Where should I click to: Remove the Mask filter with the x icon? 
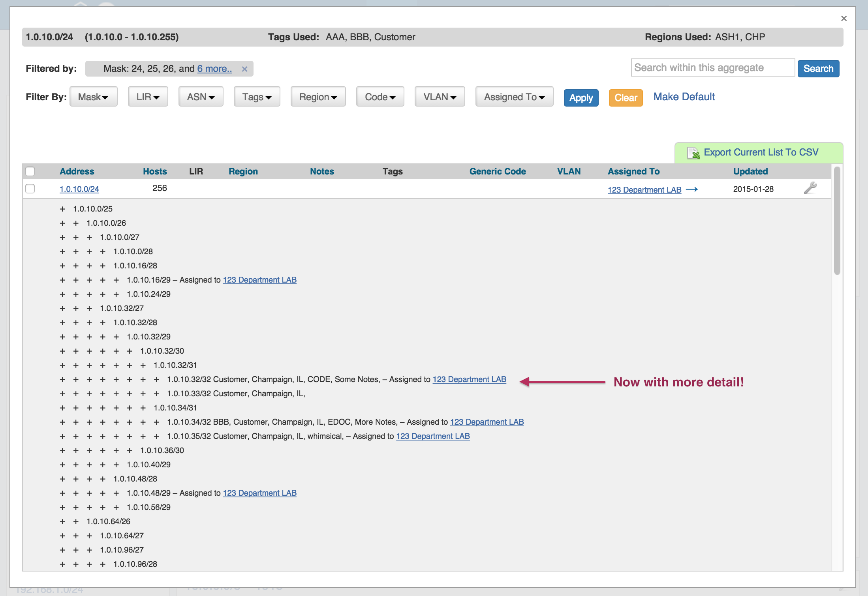[245, 69]
